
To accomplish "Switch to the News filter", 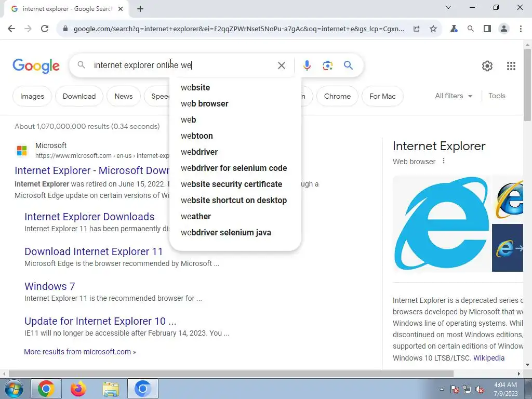I will (x=124, y=96).
